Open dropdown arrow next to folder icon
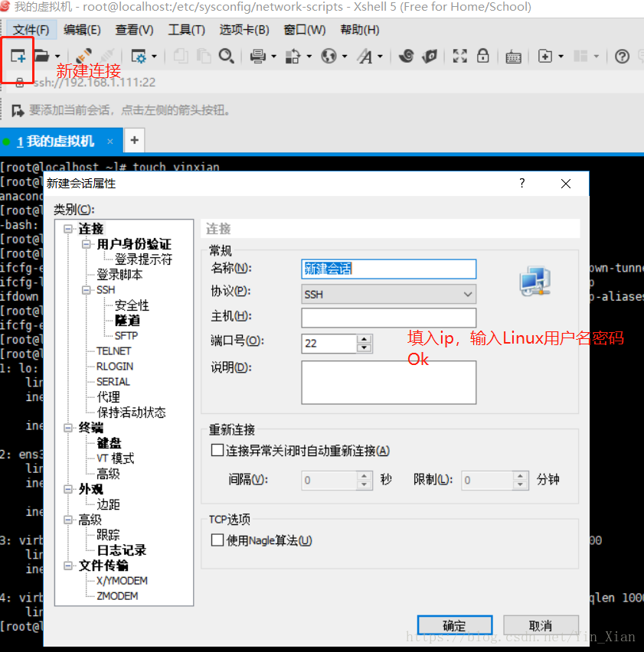The width and height of the screenshot is (644, 652). point(57,56)
